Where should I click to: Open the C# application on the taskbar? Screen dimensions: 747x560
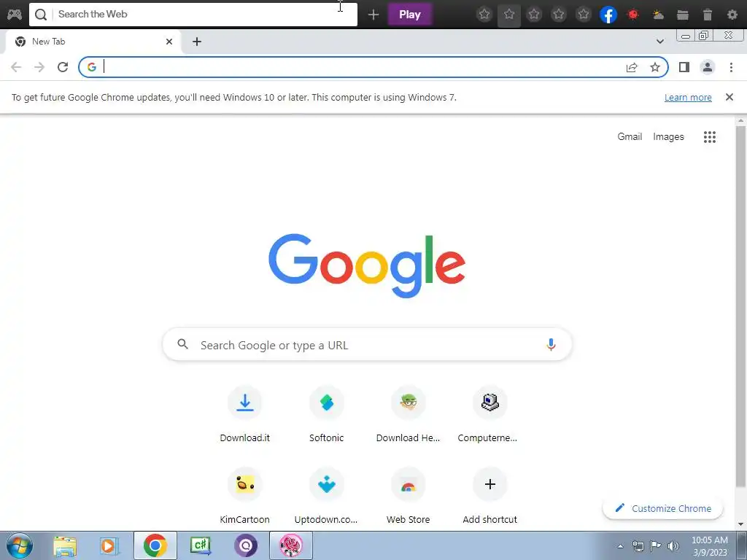201,545
